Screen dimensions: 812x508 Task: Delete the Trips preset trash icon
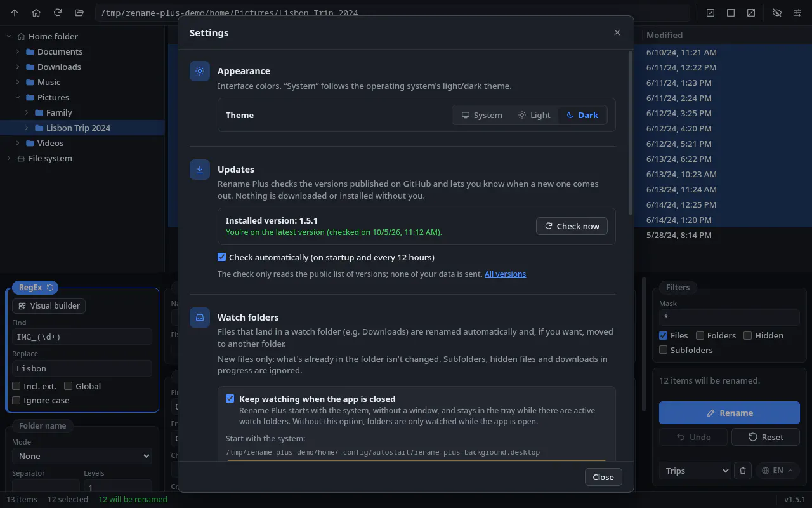(743, 471)
